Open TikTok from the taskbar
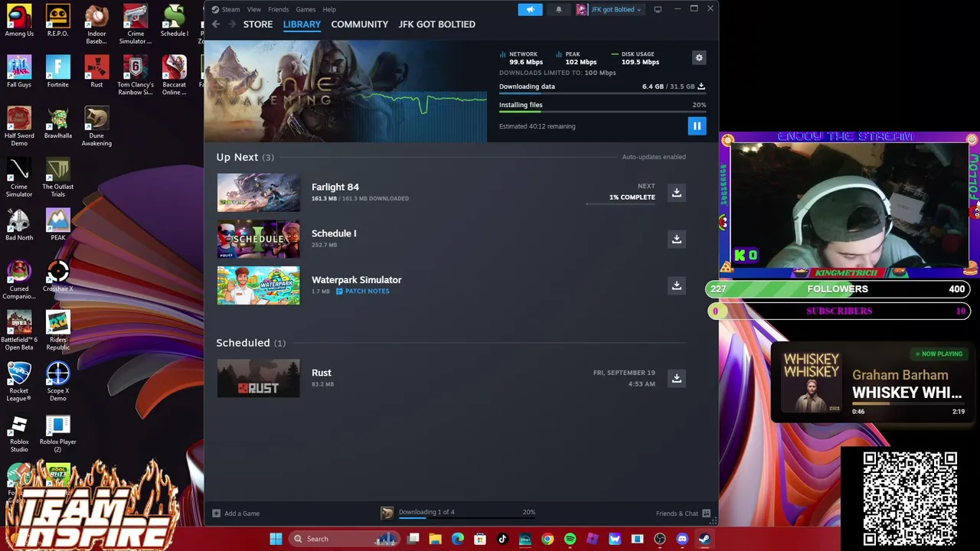 502,539
